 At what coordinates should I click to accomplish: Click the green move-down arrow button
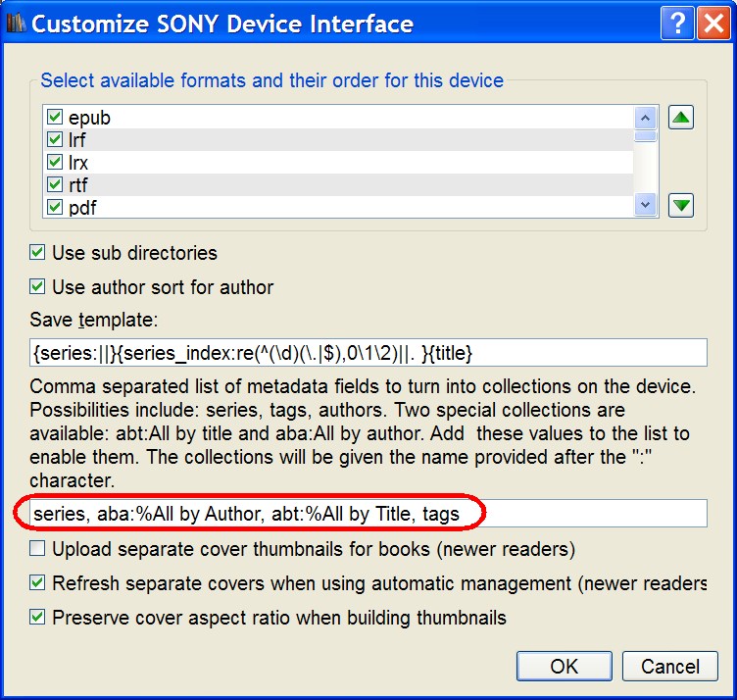(x=681, y=205)
